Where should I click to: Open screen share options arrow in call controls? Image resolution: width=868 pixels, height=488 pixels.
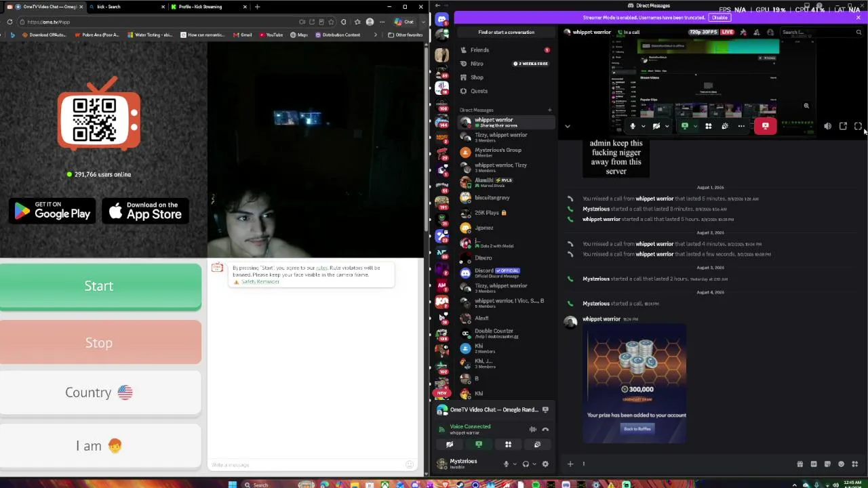(x=694, y=126)
